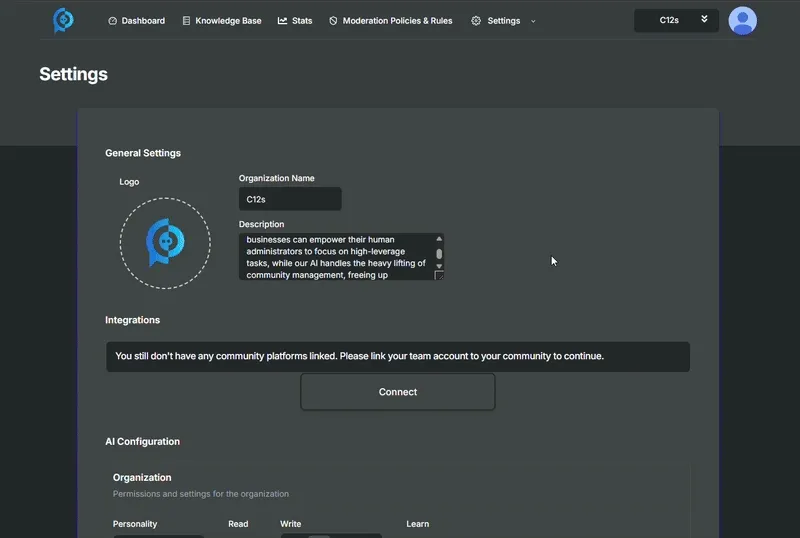Image resolution: width=800 pixels, height=538 pixels.
Task: Open the user profile avatar
Action: pos(742,20)
